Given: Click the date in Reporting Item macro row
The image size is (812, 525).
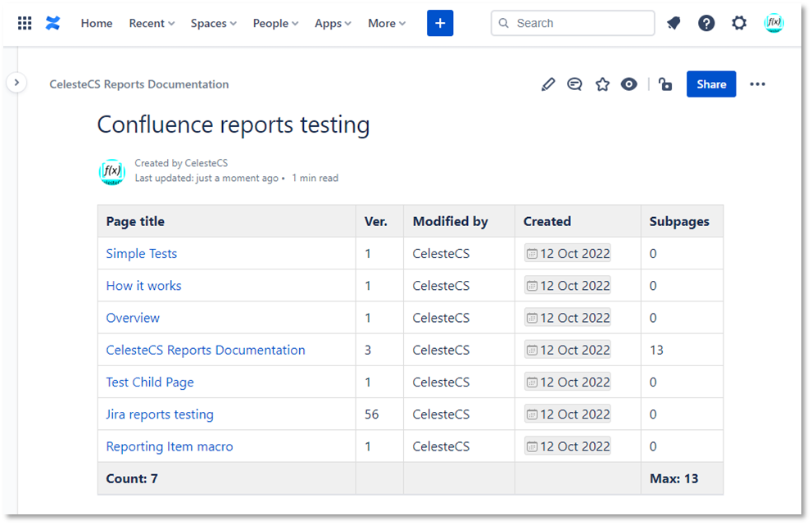Looking at the screenshot, I should click(x=568, y=446).
